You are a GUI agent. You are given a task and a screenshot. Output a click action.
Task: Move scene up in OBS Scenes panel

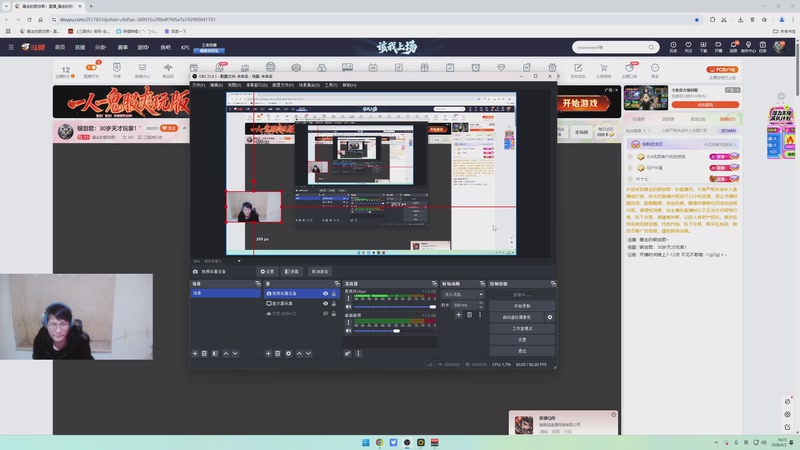tap(226, 353)
